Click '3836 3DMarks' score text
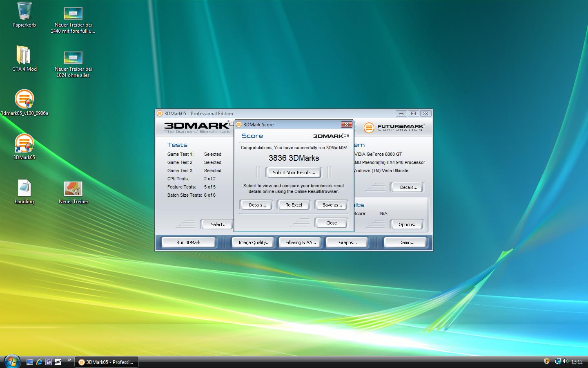 coord(294,158)
